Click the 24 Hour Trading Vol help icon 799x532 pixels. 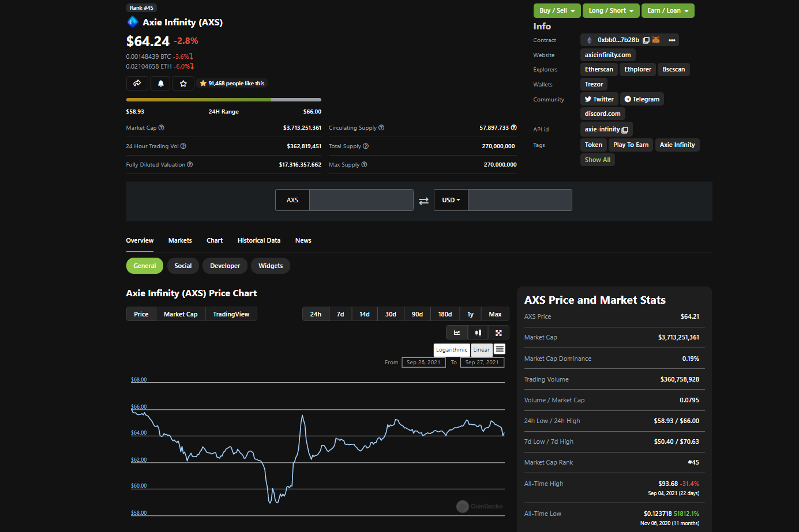183,146
